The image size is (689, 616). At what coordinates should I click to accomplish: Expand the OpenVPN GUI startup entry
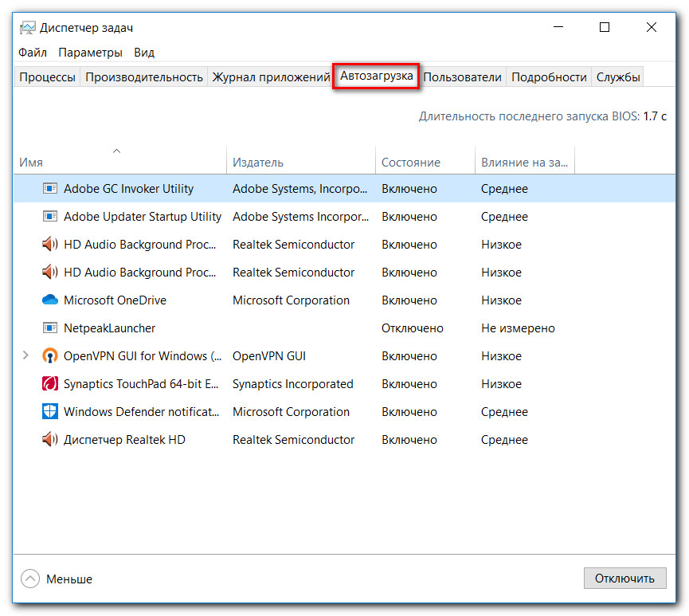pos(25,355)
